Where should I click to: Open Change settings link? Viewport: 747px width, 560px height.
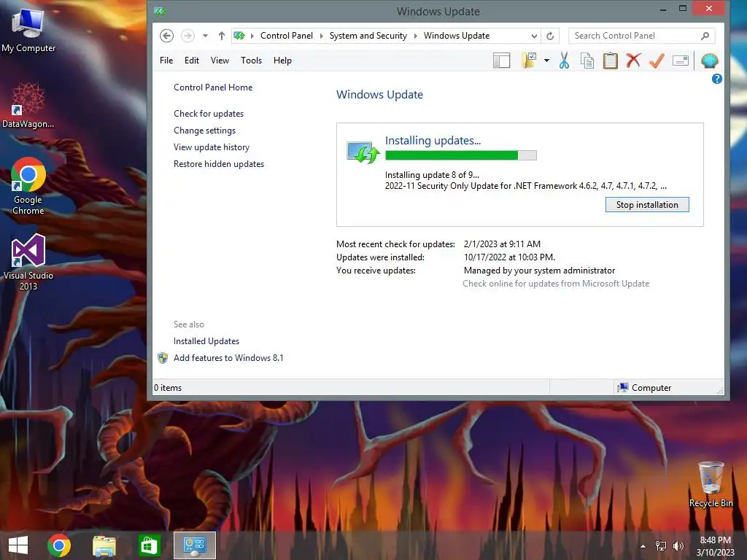(x=205, y=131)
